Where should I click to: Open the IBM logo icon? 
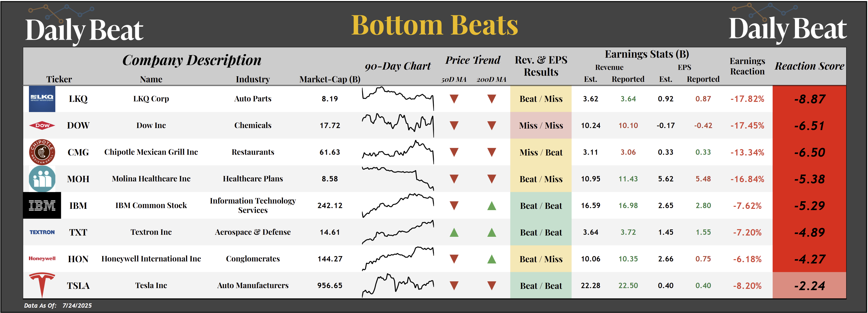click(x=42, y=205)
